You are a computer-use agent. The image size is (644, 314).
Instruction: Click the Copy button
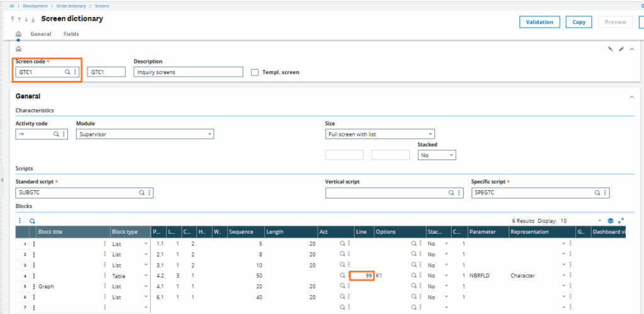coord(579,22)
